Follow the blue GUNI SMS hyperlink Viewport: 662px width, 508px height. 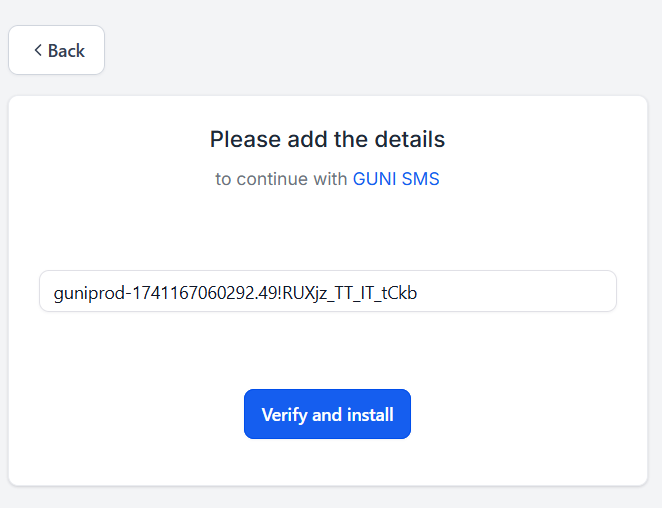point(396,179)
